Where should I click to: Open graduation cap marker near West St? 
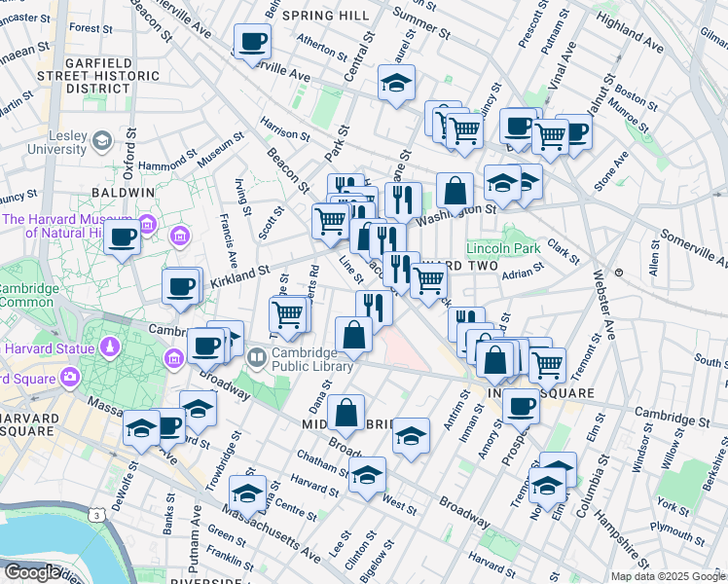pos(367,476)
